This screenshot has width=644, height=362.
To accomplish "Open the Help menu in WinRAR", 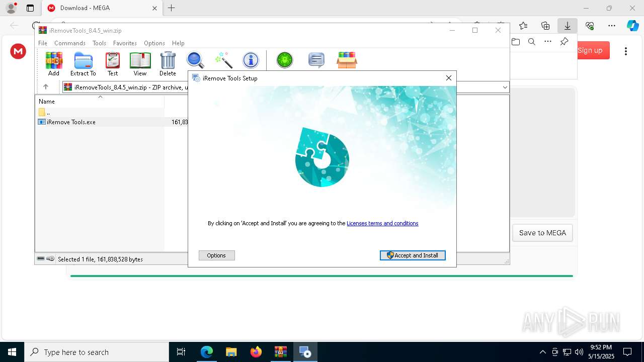I will coord(178,43).
